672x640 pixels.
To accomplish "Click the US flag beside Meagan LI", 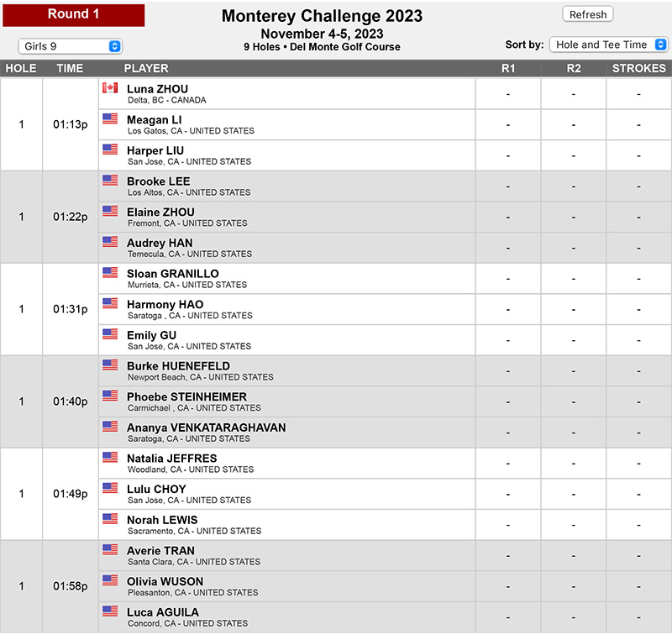I will click(110, 118).
